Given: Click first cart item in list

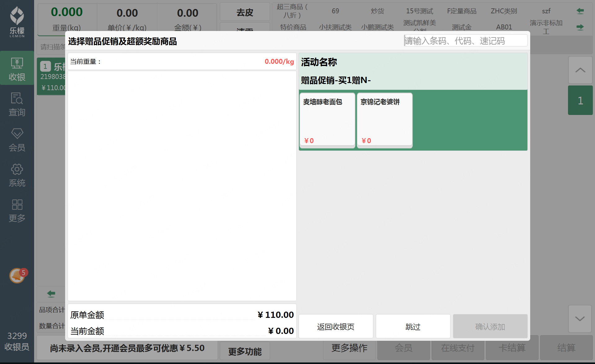Looking at the screenshot, I should click(51, 76).
